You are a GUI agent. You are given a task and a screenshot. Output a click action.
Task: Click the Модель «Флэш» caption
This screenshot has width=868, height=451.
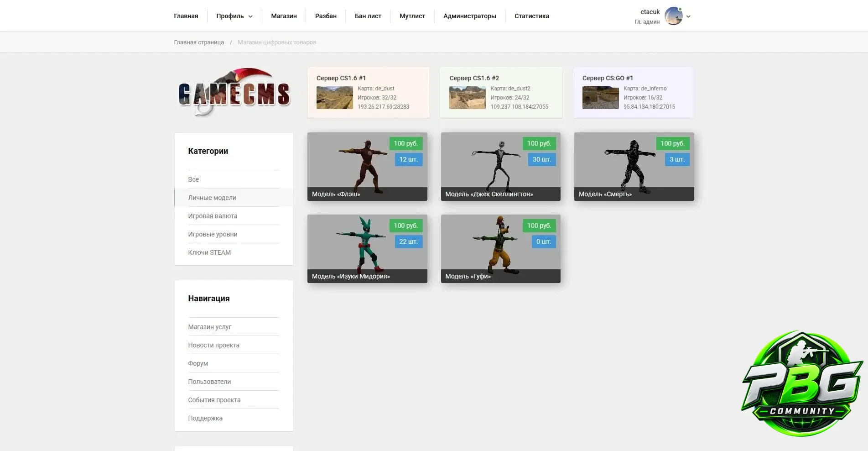pyautogui.click(x=336, y=194)
